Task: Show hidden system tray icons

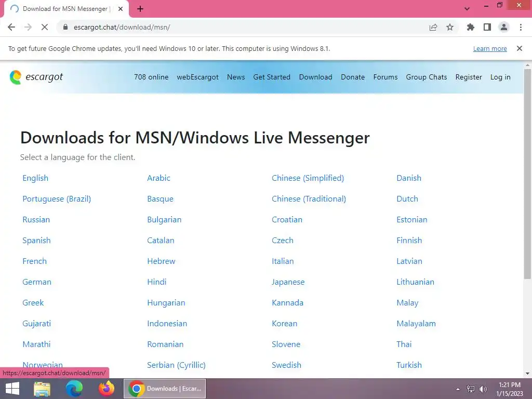Action: pos(458,389)
